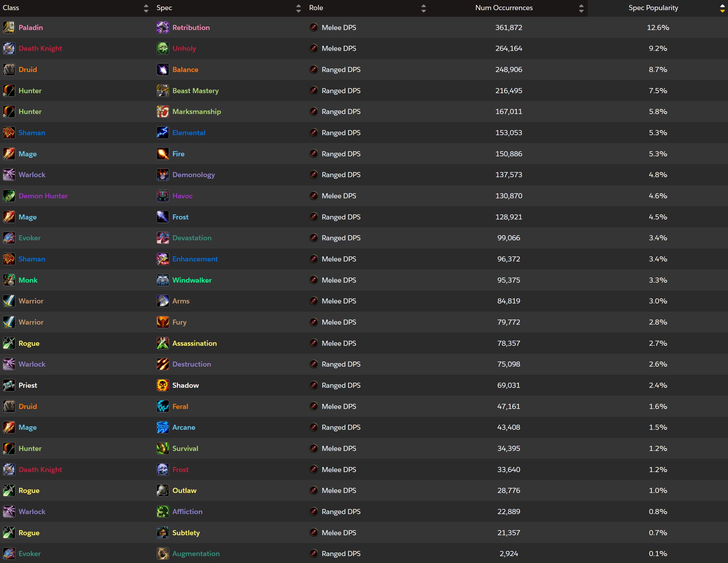Screen dimensions: 728x563
Task: Click the Beast Mastery spec icon
Action: (163, 90)
